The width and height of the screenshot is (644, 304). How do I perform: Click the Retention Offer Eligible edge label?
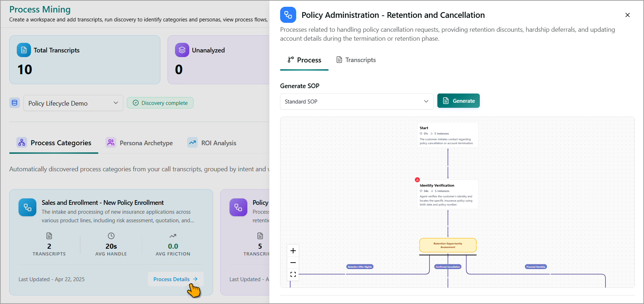coord(360,267)
